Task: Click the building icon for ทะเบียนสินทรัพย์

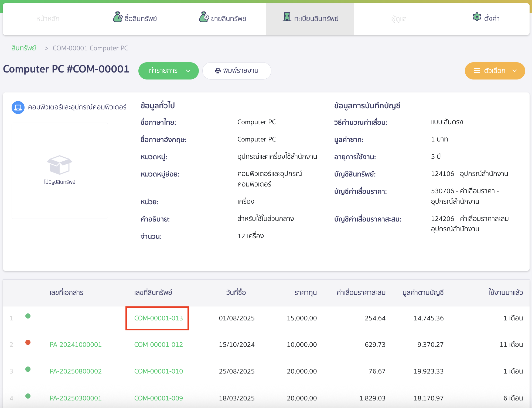Action: pyautogui.click(x=287, y=17)
